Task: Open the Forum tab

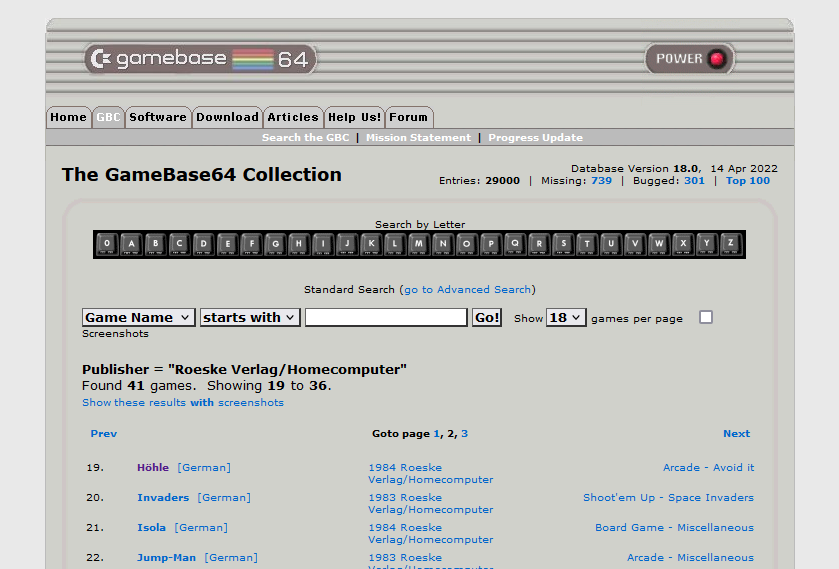Action: 409,117
